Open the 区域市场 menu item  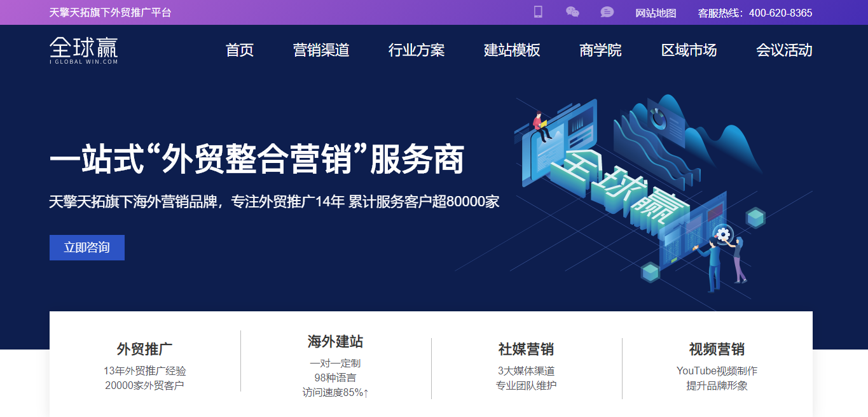click(689, 50)
